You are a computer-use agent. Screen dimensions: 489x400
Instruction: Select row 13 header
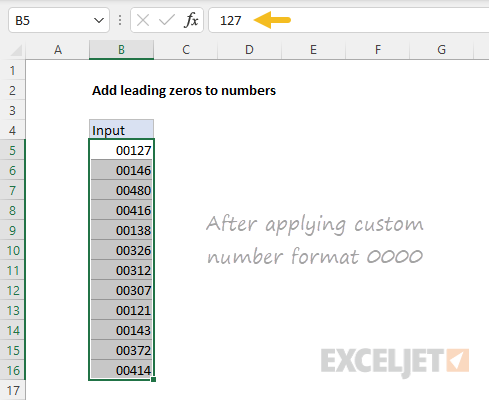13,310
